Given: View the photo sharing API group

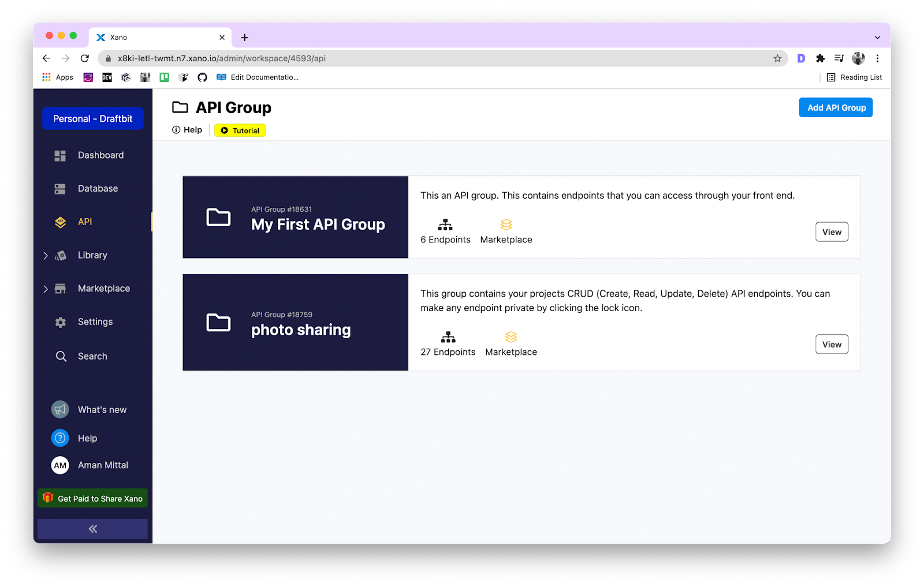Looking at the screenshot, I should coord(832,344).
